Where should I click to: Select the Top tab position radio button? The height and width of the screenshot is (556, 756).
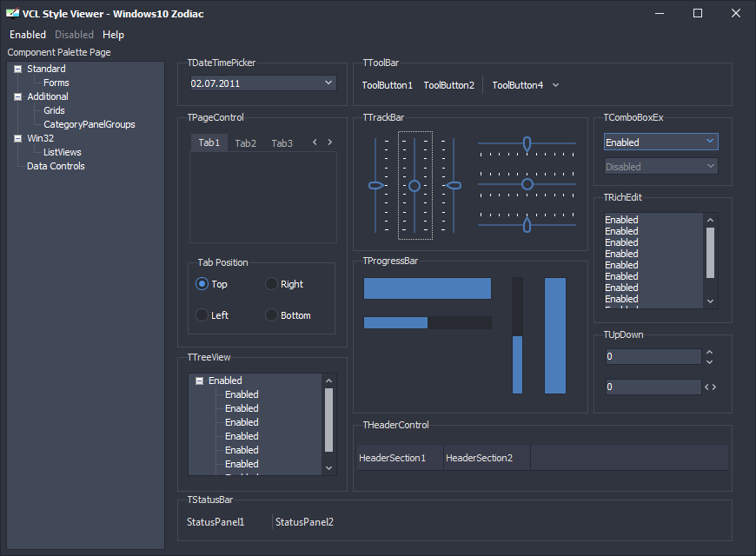tap(202, 284)
